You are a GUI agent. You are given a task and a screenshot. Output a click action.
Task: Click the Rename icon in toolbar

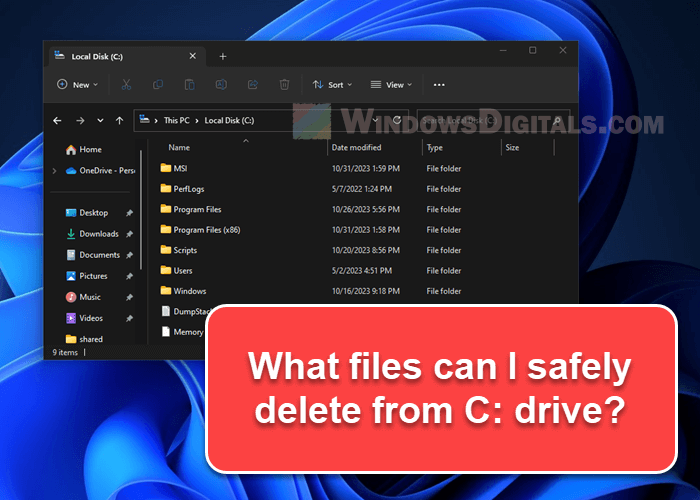pyautogui.click(x=221, y=84)
